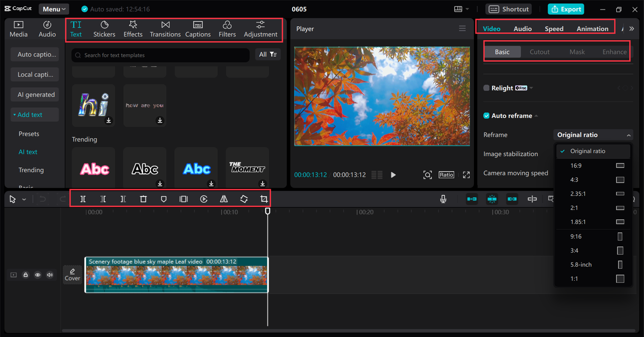Click the Delete right trim tool

point(123,199)
